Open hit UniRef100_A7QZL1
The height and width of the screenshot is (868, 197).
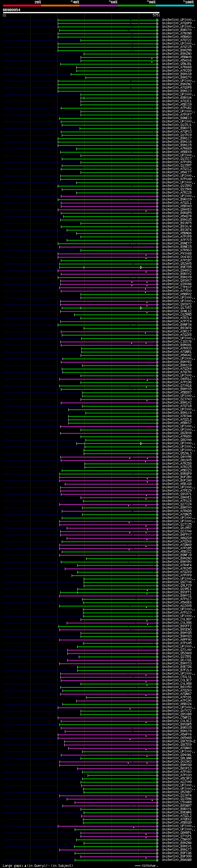[x=177, y=203]
